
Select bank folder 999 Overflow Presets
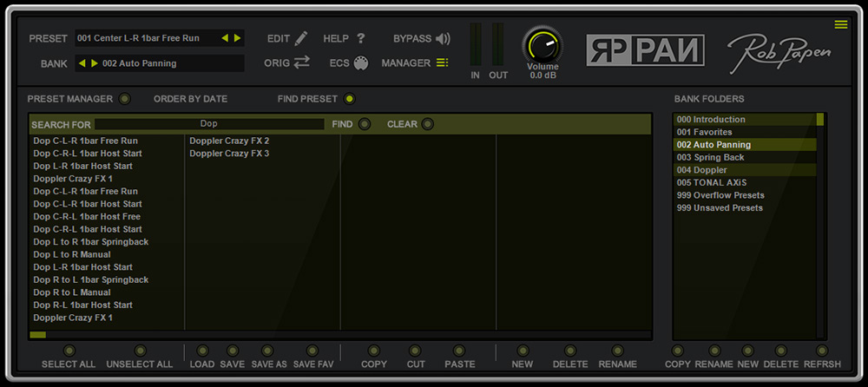745,195
